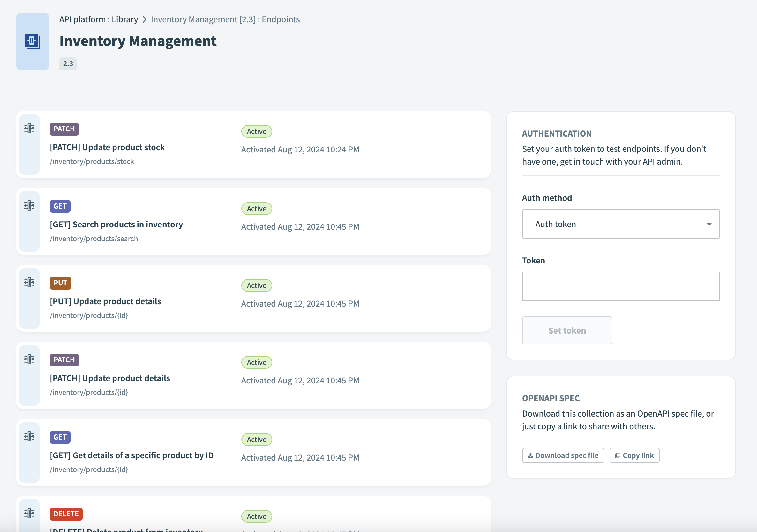This screenshot has width=757, height=532.
Task: Click endpoint icon beside PATCH Update product details
Action: (29, 359)
